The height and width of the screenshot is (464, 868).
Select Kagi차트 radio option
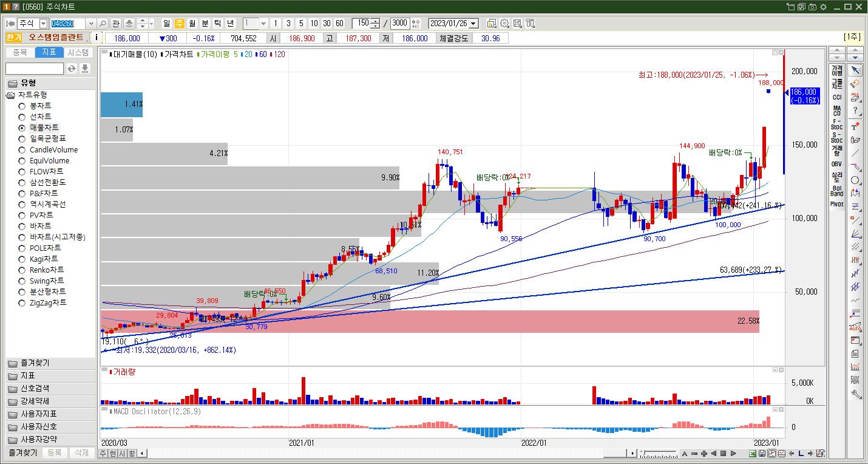22,259
